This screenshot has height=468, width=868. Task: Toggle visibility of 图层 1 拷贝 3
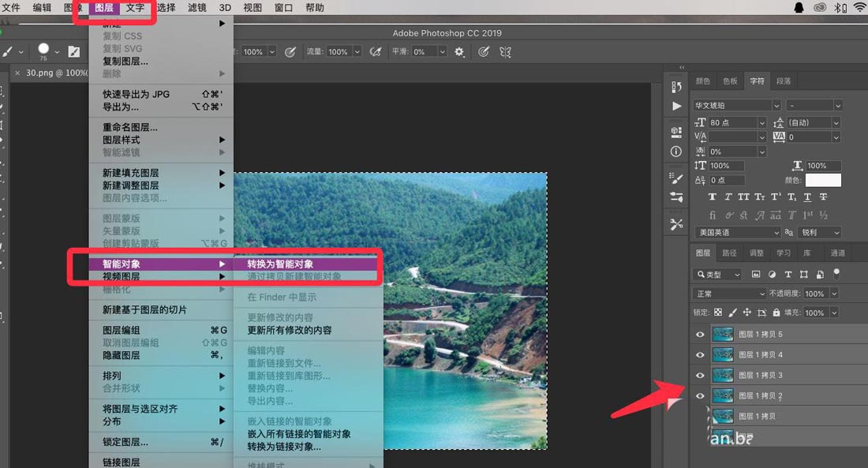point(700,375)
